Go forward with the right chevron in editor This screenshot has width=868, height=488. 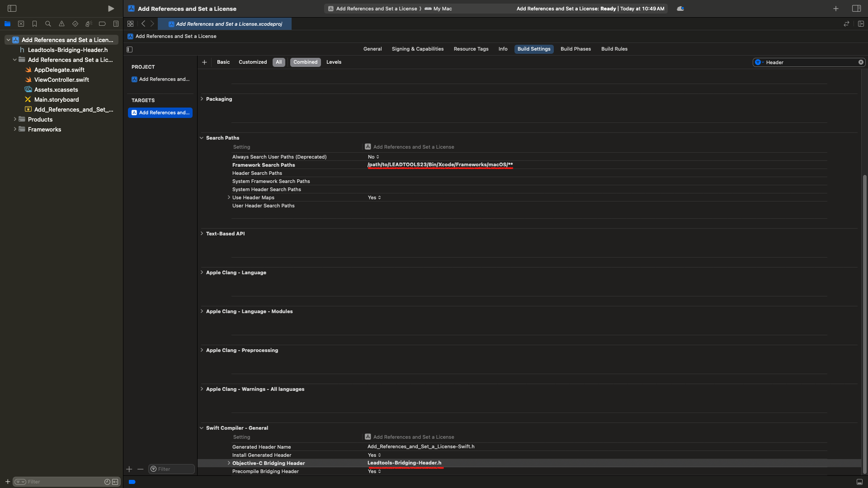point(152,24)
